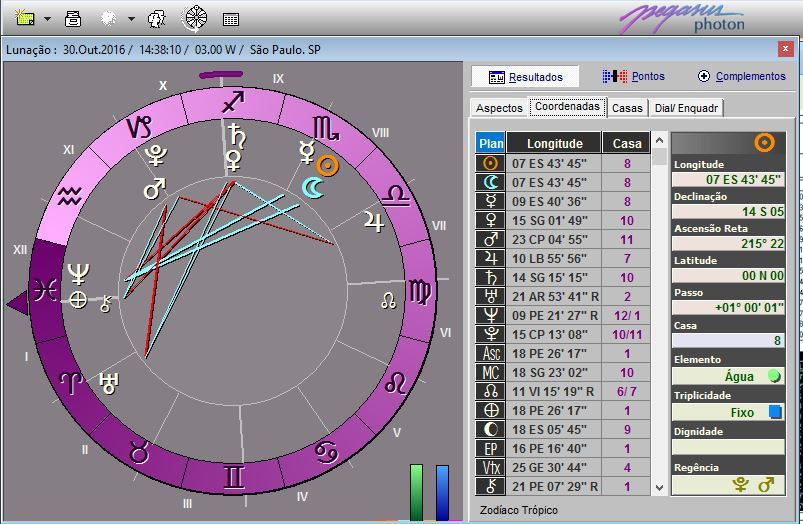Click the Plan column header

coord(491,143)
